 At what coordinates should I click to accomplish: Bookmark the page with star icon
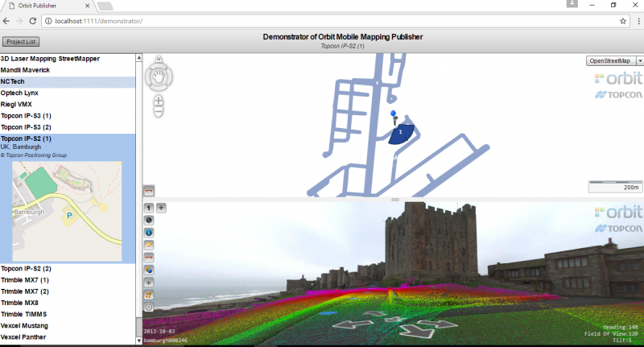point(623,21)
